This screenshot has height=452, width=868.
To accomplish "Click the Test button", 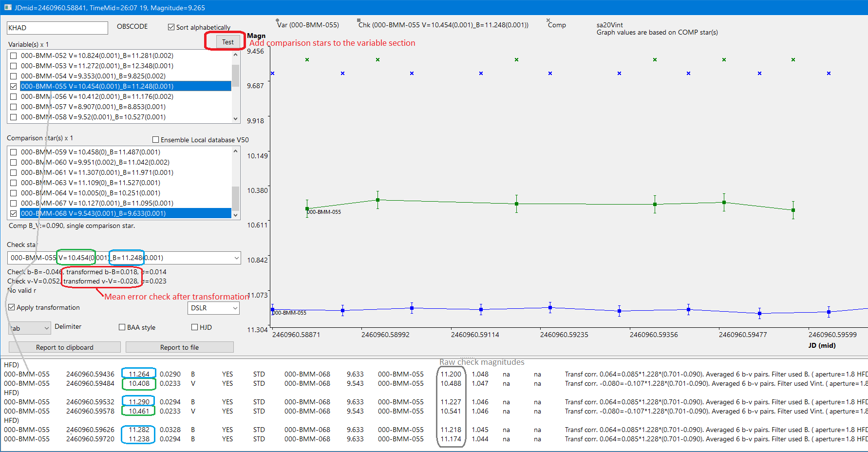I will [228, 42].
